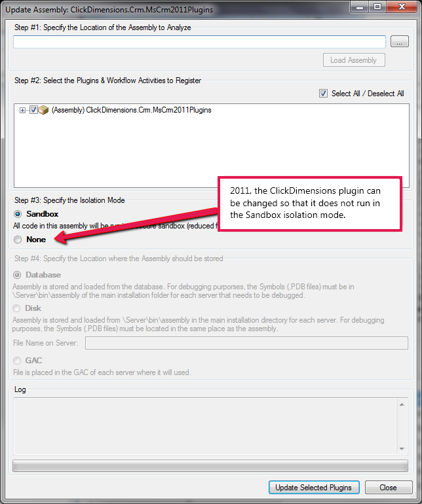Toggle the Select All / Deselect All checkbox
Image resolution: width=422 pixels, height=504 pixels.
[x=323, y=94]
